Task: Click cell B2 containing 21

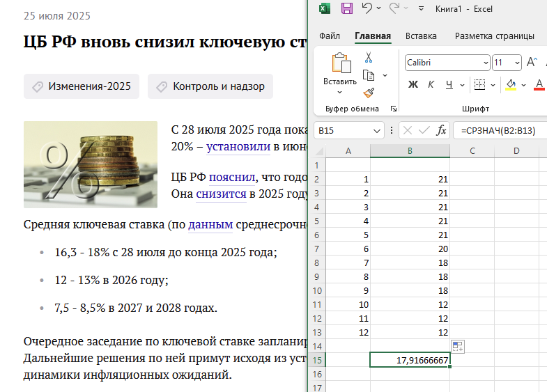Action: pos(410,179)
